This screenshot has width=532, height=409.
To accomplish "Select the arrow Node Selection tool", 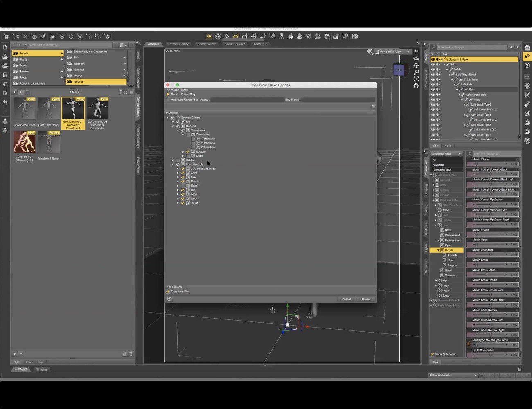I will (227, 36).
